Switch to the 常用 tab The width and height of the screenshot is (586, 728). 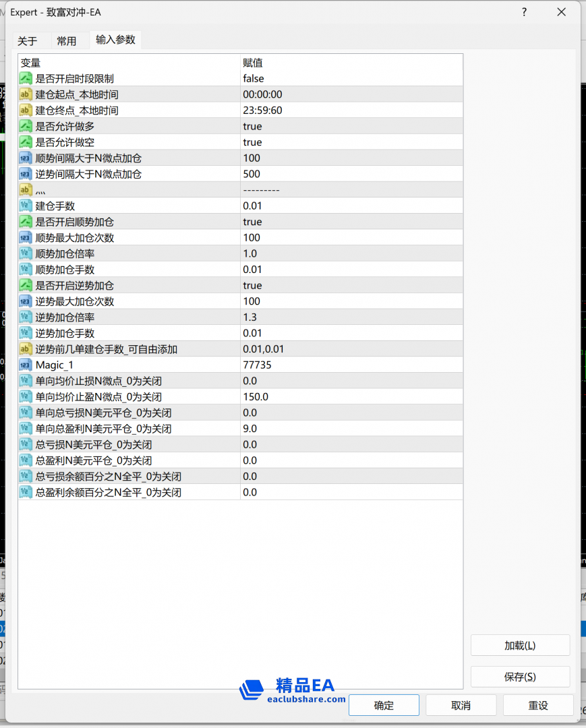click(67, 40)
